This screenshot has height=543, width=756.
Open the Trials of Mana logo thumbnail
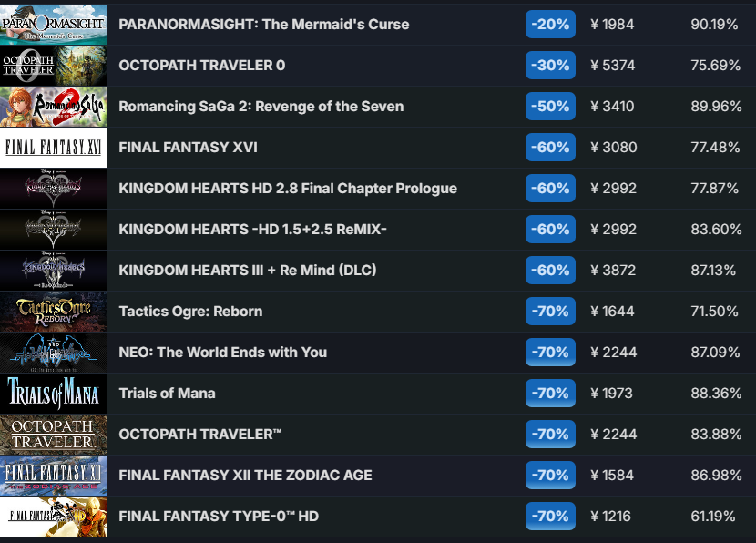53,394
